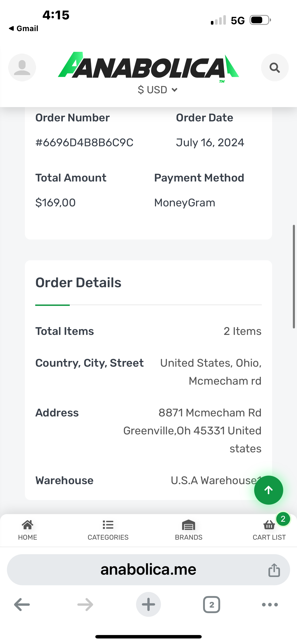Viewport: 297px width, 644px height.
Task: Tap the green scroll-to-top arrow button
Action: coord(268,490)
